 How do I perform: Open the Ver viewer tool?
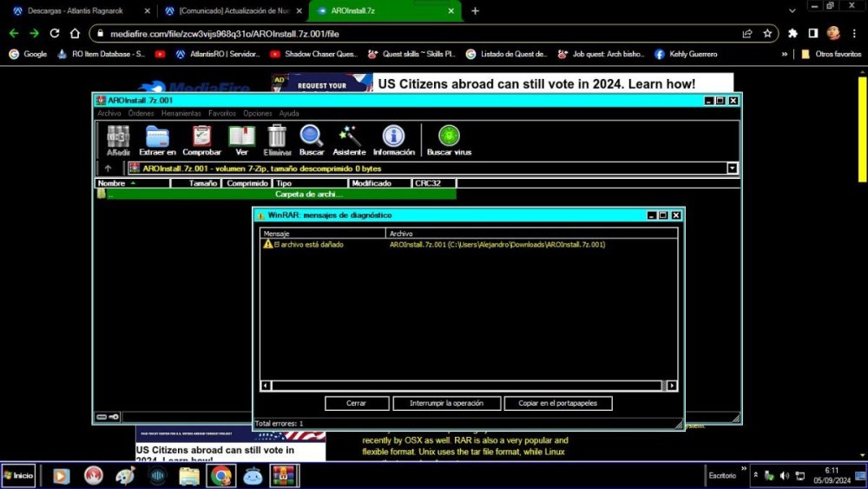point(241,140)
